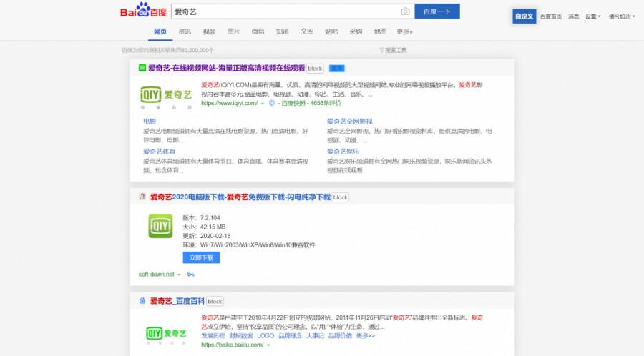This screenshot has height=356, width=644.
Task: Click the size text 42.15 MB
Action: [x=213, y=227]
